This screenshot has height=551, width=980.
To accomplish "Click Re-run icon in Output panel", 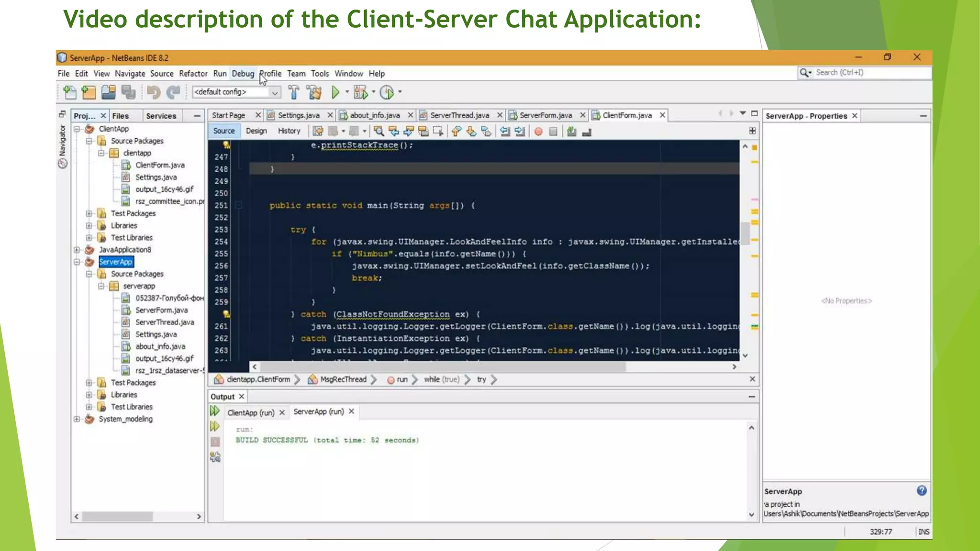I will pos(215,411).
